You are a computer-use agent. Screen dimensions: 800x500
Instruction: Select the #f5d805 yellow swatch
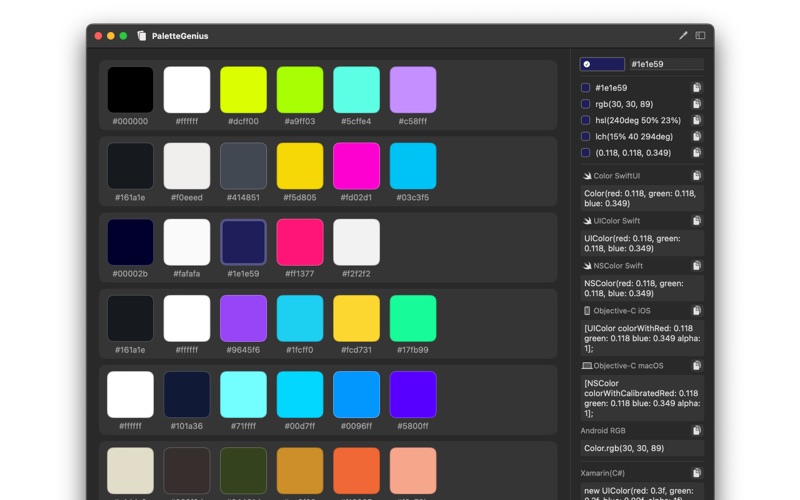pyautogui.click(x=300, y=166)
